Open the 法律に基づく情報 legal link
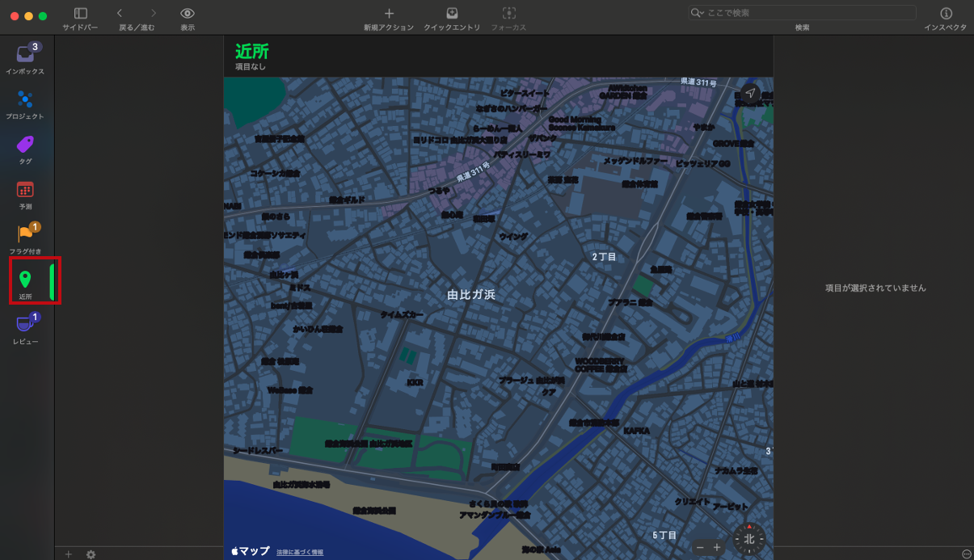Screen dimensions: 974x560 (300, 552)
